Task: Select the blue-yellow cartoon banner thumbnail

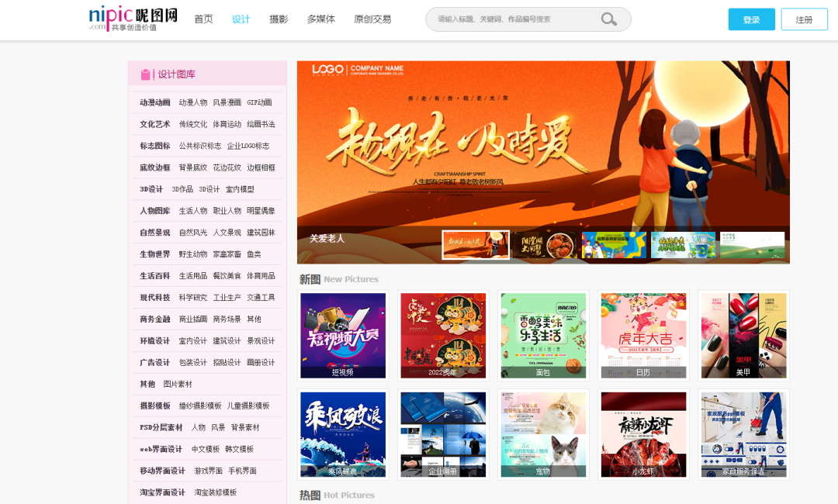Action: 614,245
